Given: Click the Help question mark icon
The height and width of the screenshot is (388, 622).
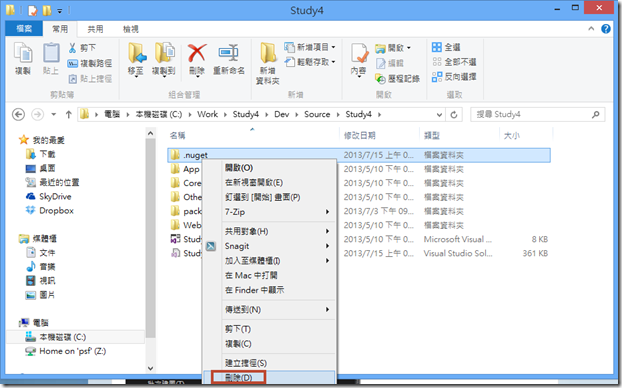Looking at the screenshot, I should click(x=606, y=29).
